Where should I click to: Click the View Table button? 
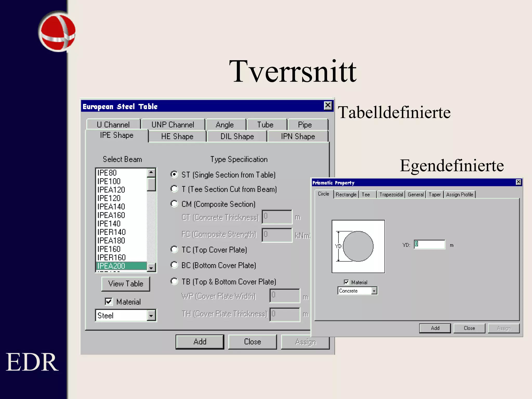point(126,284)
